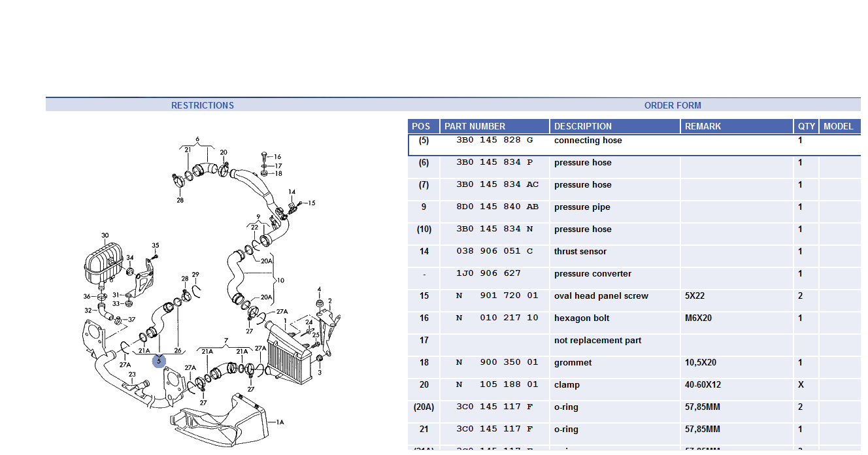The image size is (868, 455).
Task: Click the PART NUMBER column header
Action: point(474,126)
